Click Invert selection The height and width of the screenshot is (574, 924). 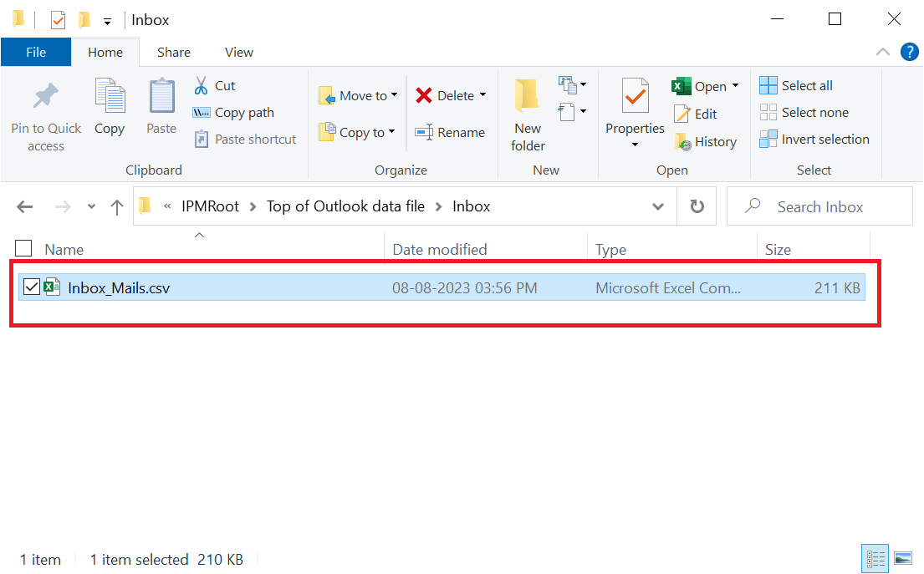[814, 140]
